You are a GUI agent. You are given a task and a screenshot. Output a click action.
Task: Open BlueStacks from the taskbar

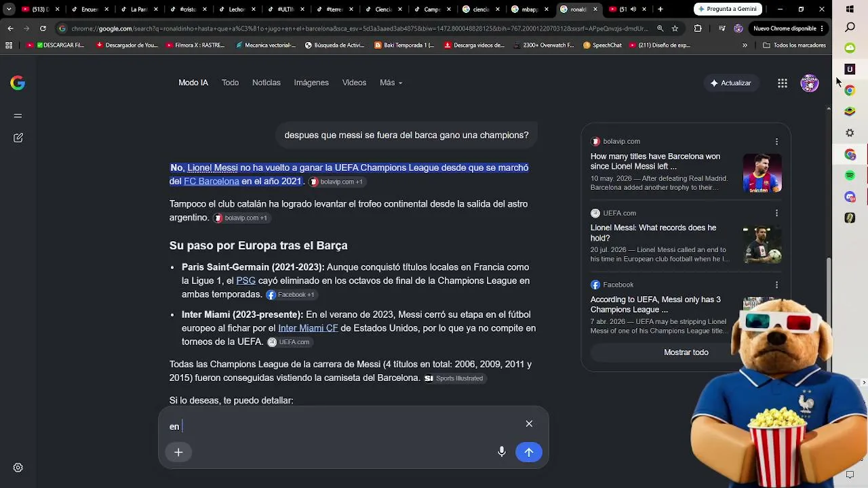(x=850, y=111)
